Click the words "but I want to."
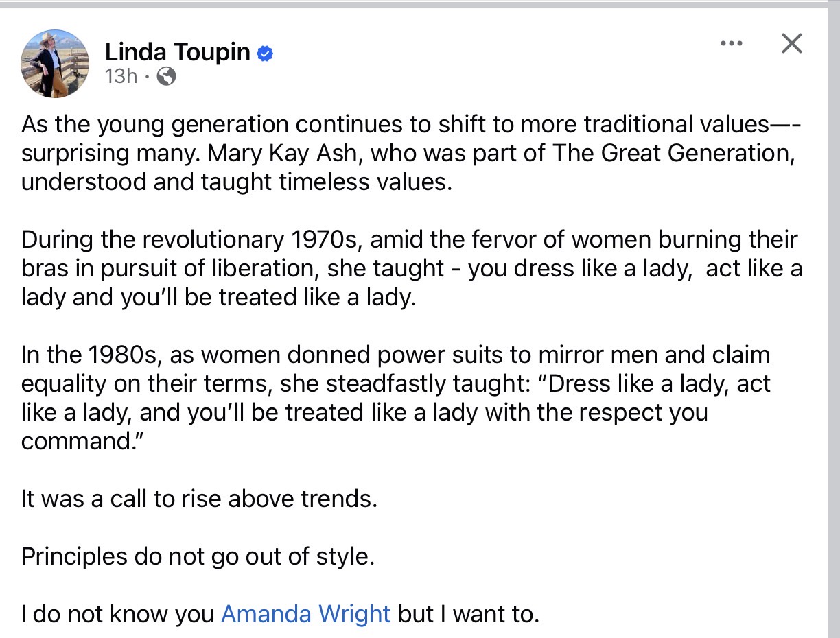Viewport: 840px width, 638px height. (x=469, y=613)
